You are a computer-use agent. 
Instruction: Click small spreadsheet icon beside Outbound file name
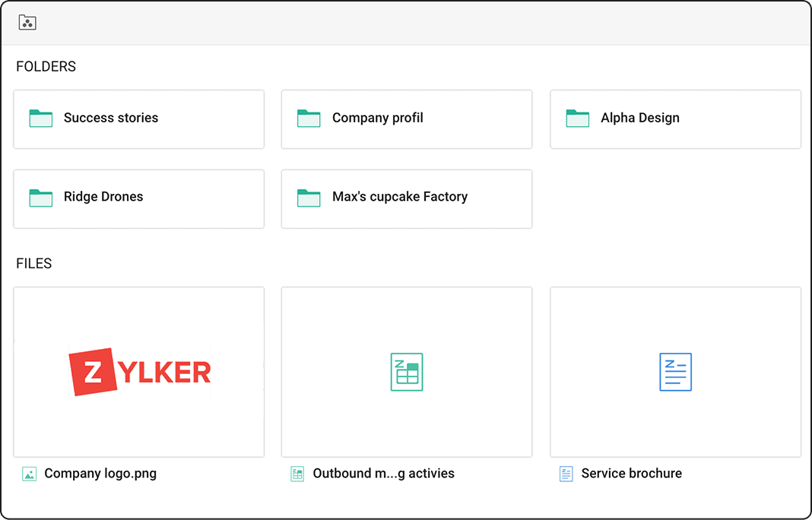coord(297,474)
